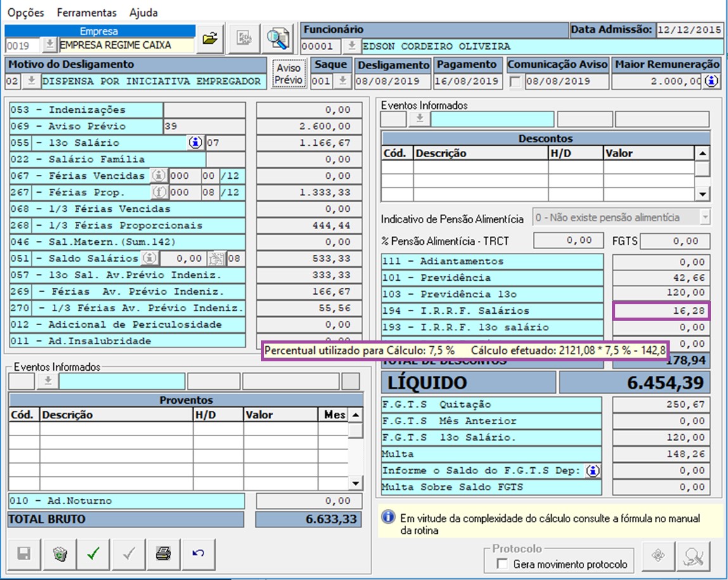Screen dimensions: 728x580
Task: Click the Pagamento date field
Action: point(467,81)
